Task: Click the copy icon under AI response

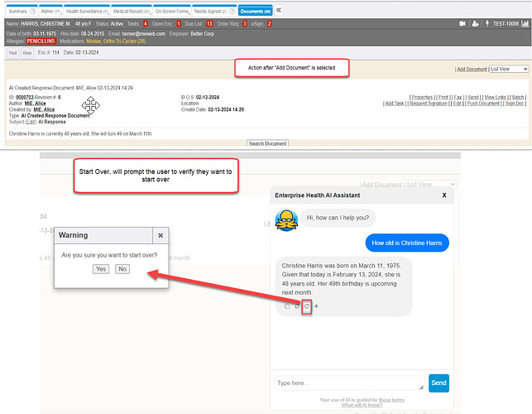Action: 287,306
